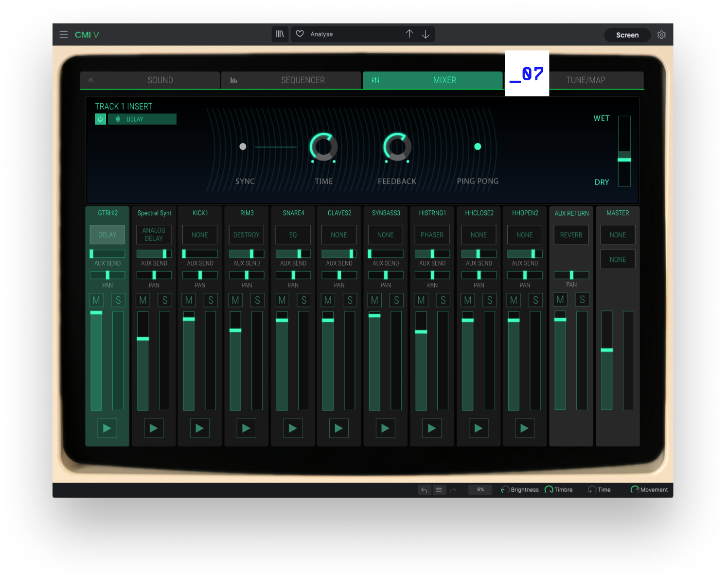Adjust the FEEDBACK knob in the delay panel
The image size is (728, 582).
[397, 147]
